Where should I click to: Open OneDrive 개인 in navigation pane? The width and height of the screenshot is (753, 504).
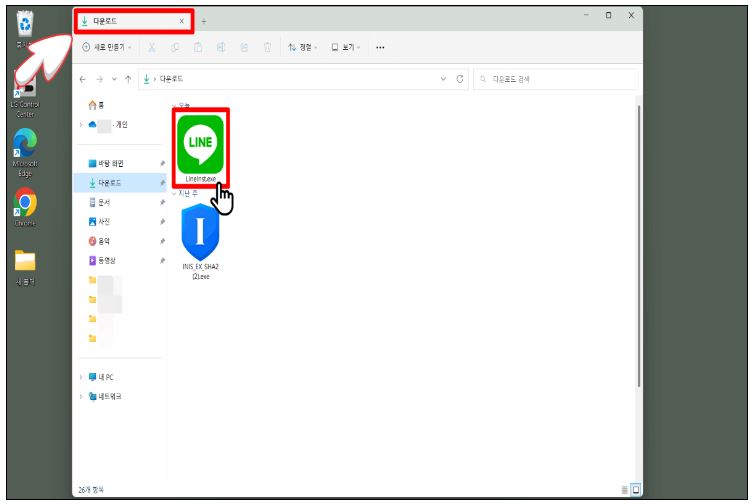coord(108,125)
